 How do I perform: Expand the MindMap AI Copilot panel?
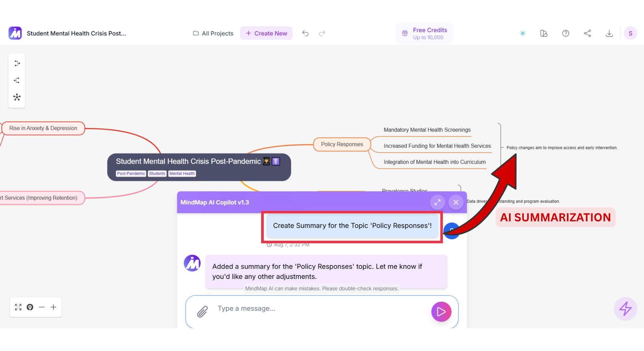[x=437, y=202]
